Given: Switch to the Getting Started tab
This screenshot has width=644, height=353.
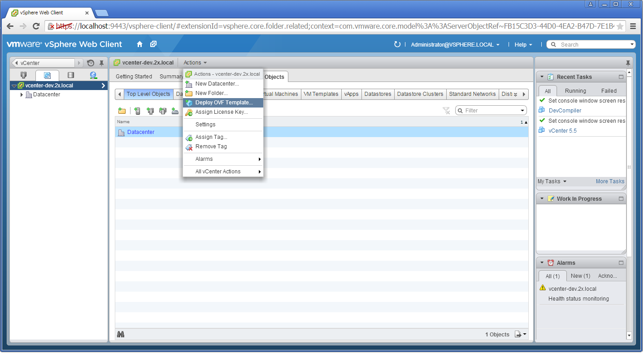Looking at the screenshot, I should (x=134, y=77).
